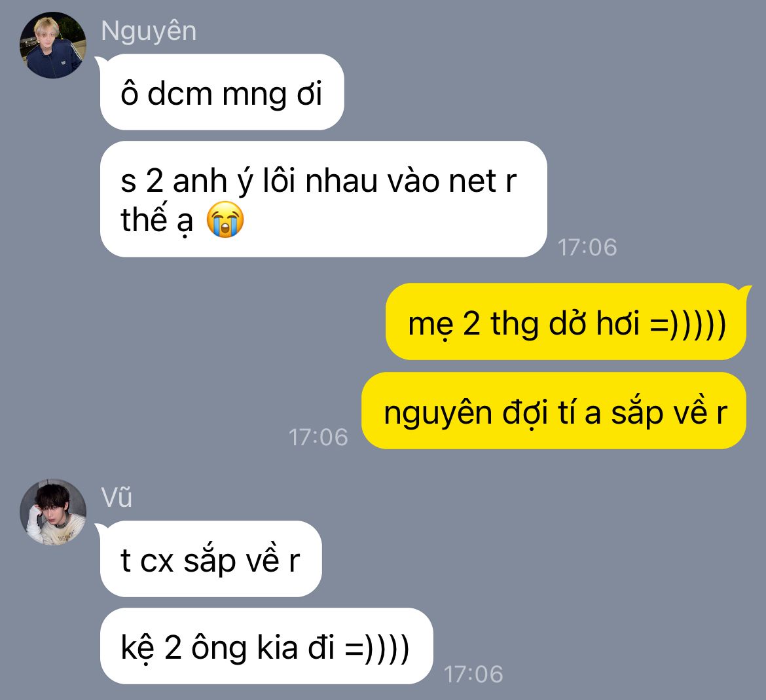Tap the sender name Nguyên
This screenshot has width=766, height=700.
(149, 31)
